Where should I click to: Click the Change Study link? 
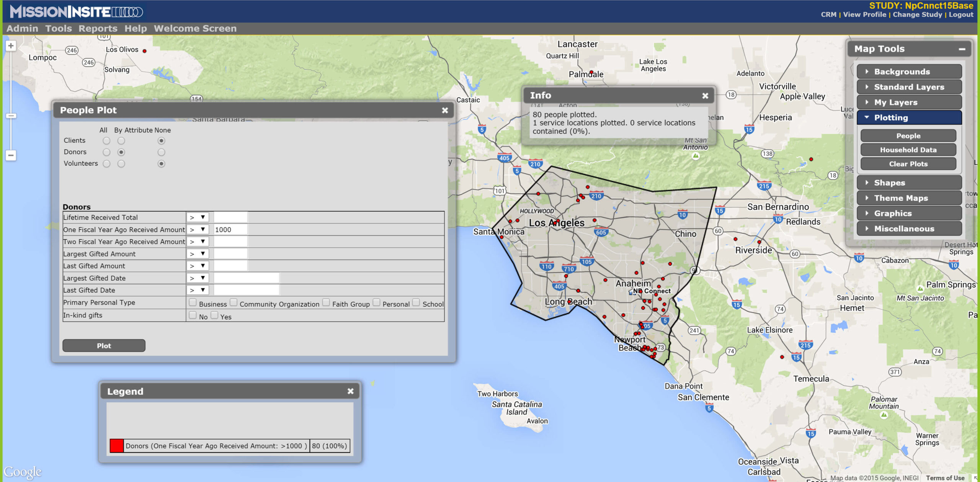(x=917, y=15)
